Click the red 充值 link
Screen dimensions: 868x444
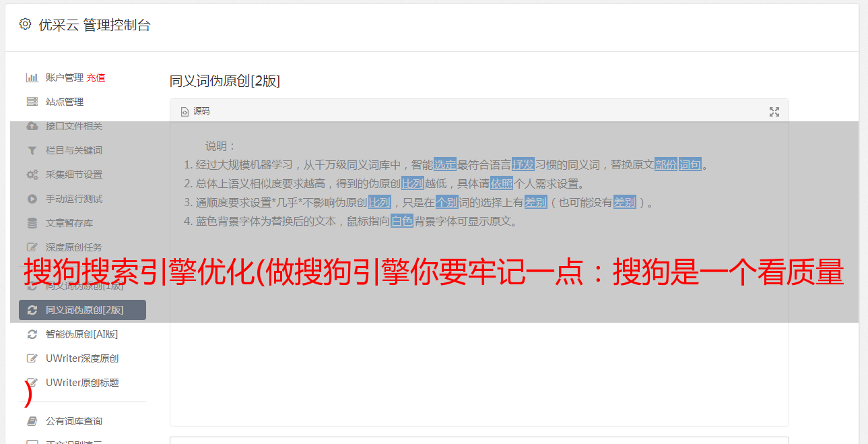pyautogui.click(x=96, y=77)
